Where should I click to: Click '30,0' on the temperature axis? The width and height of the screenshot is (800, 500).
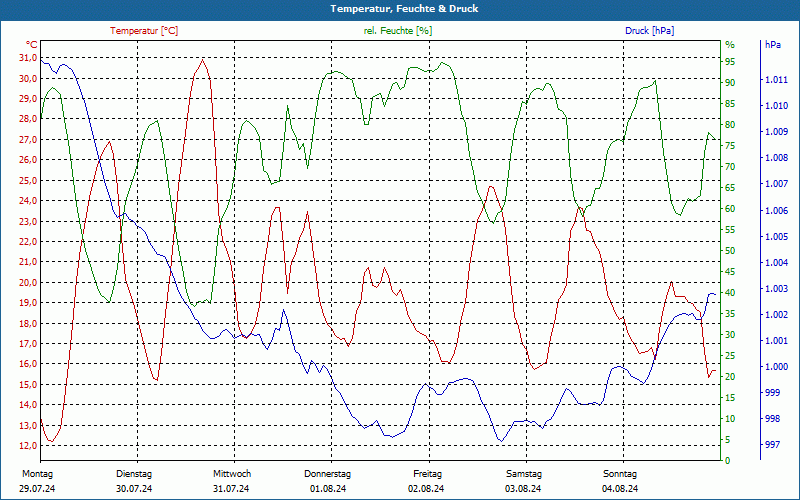pyautogui.click(x=29, y=78)
